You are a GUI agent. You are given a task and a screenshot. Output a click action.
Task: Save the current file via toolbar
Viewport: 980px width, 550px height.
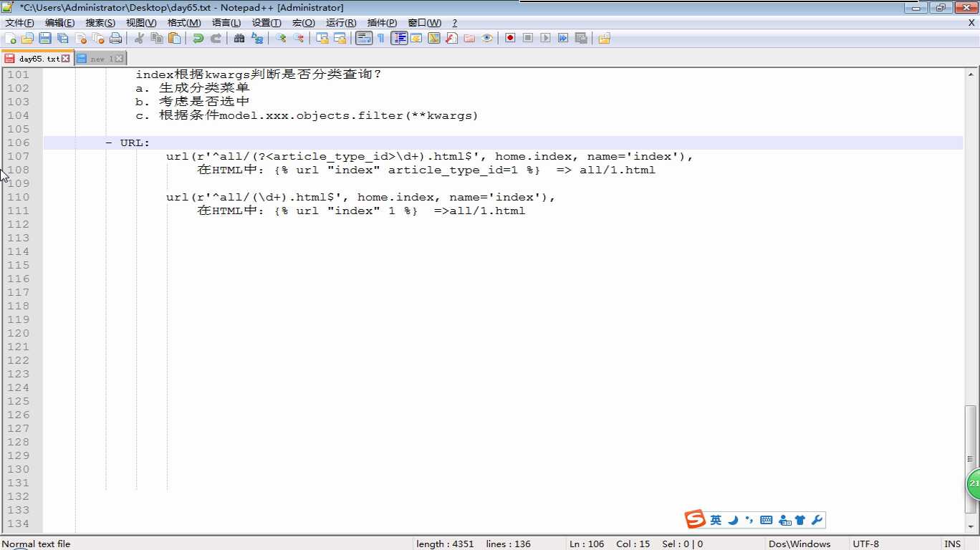[45, 38]
